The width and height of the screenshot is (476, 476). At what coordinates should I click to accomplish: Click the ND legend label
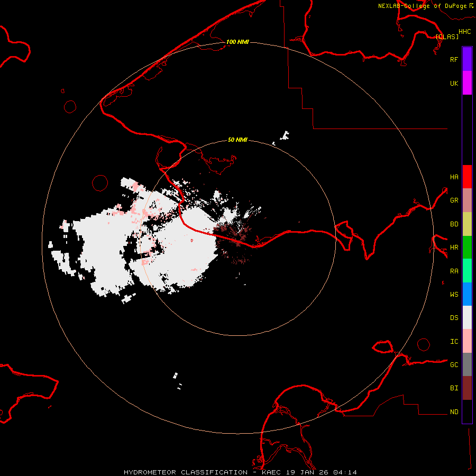pos(454,411)
